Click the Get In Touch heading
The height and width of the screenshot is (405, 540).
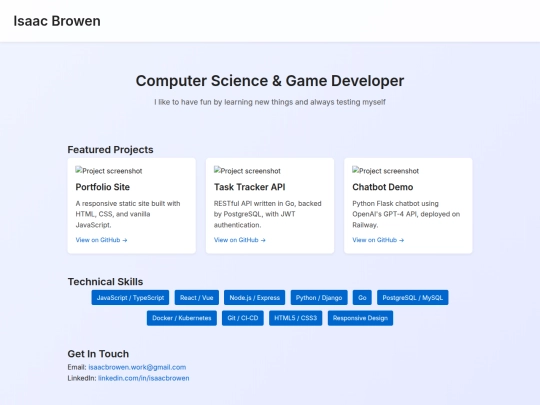tap(98, 354)
